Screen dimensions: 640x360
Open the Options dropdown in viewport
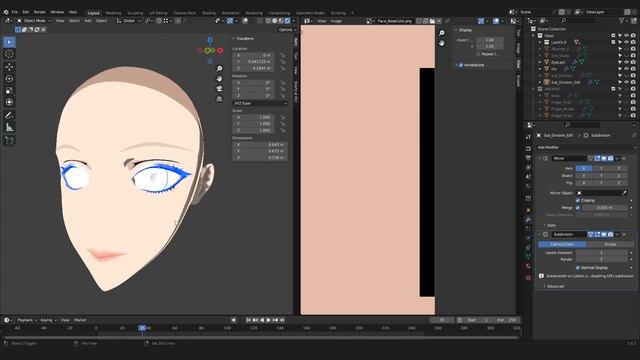pyautogui.click(x=287, y=29)
